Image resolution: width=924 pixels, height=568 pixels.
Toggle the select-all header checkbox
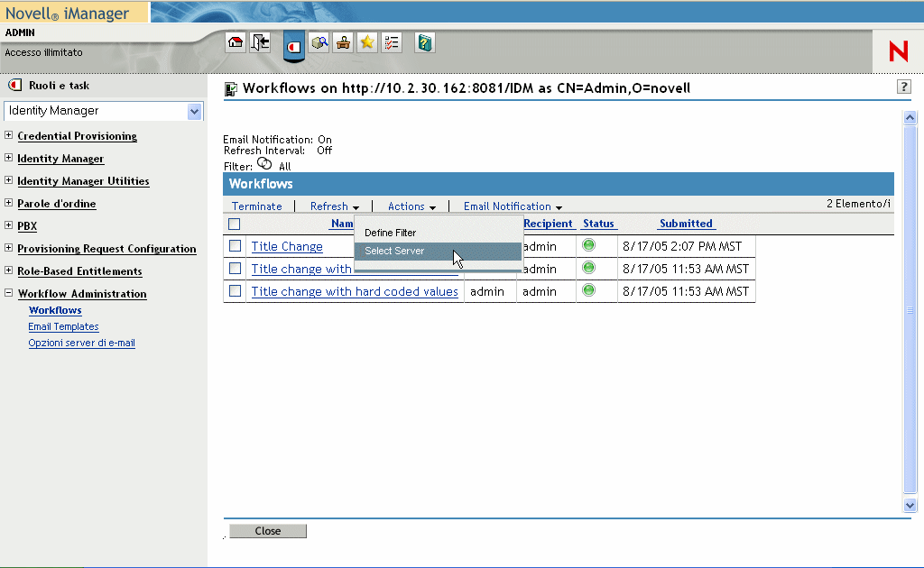(x=235, y=224)
